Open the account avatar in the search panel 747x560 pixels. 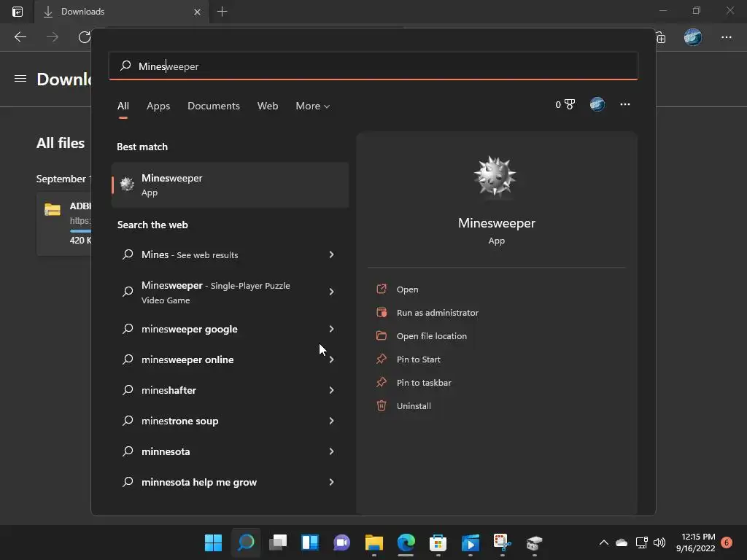(597, 104)
